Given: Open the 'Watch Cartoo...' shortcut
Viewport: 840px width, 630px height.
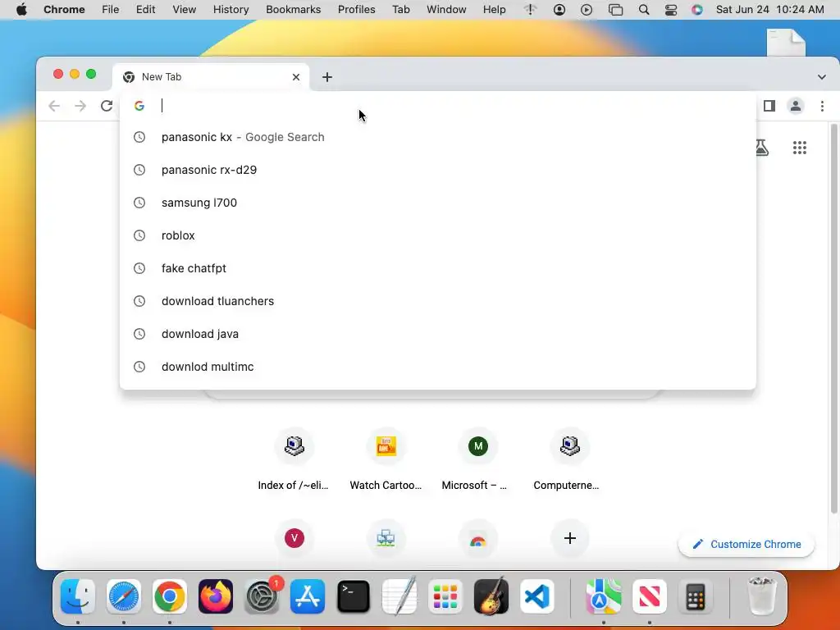Looking at the screenshot, I should coord(386,459).
